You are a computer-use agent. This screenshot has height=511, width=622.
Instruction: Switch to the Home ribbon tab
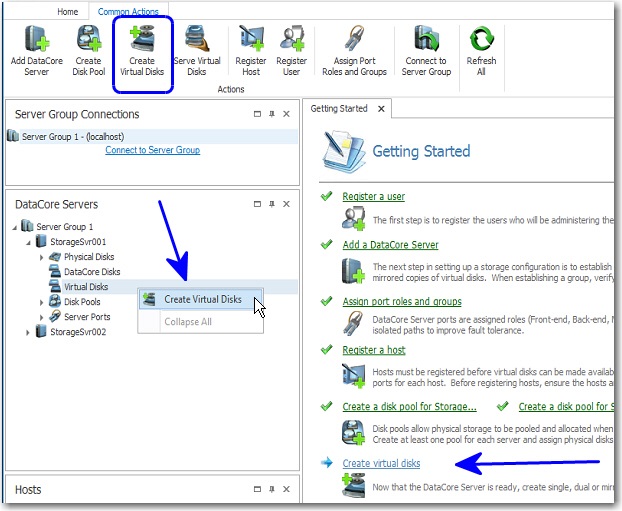tap(68, 12)
